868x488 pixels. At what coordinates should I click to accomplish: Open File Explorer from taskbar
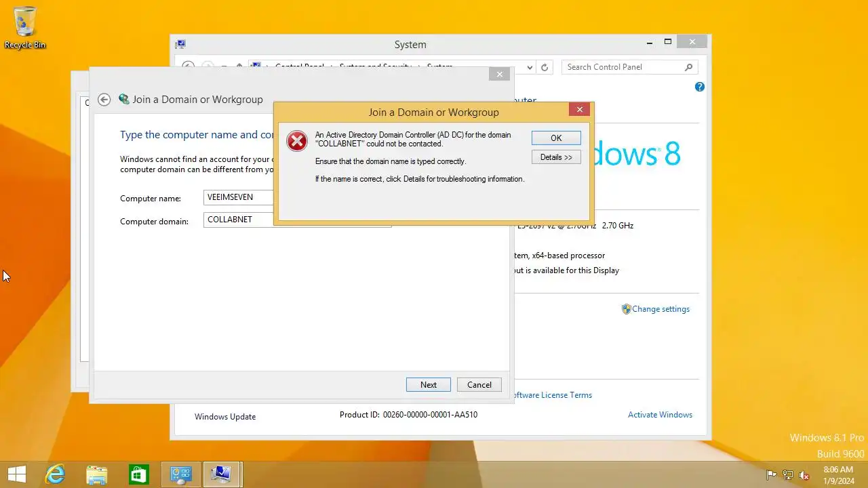tap(96, 474)
